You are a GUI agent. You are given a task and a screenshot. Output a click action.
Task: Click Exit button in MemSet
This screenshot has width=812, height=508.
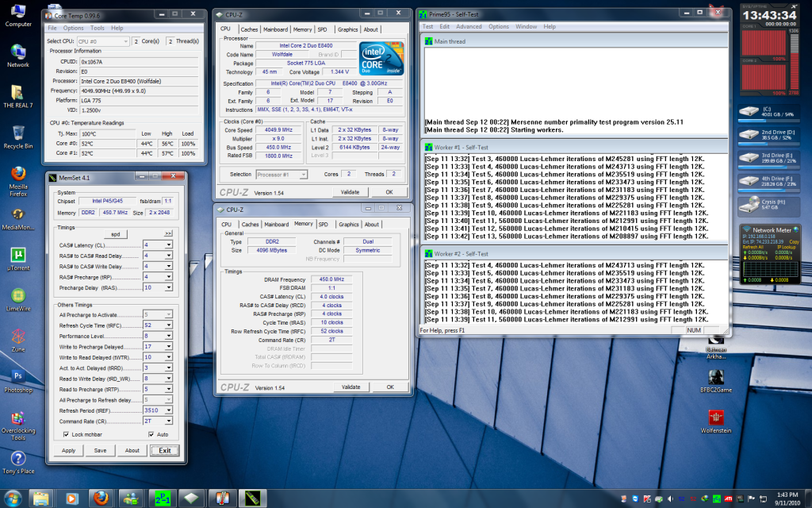165,451
